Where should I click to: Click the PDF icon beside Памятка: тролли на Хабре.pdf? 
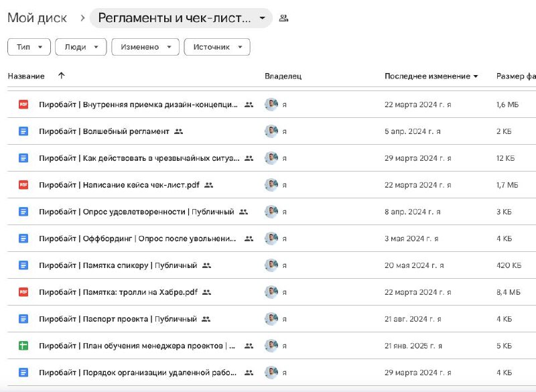(22, 292)
